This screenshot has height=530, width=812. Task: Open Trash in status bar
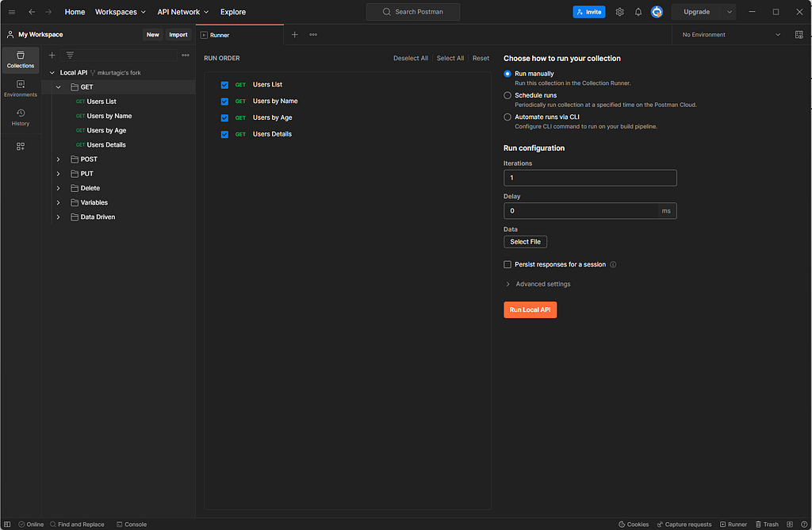(x=767, y=524)
